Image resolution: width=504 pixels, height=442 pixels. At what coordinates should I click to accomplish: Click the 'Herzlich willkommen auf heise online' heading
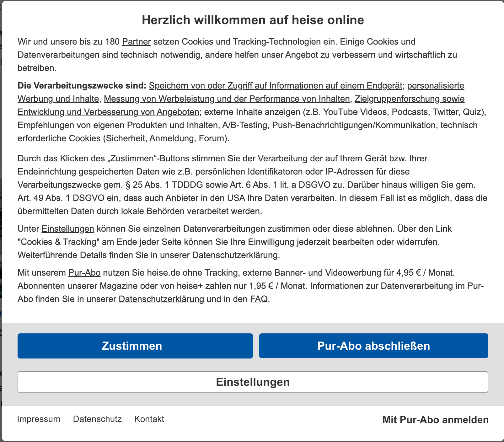pos(253,20)
